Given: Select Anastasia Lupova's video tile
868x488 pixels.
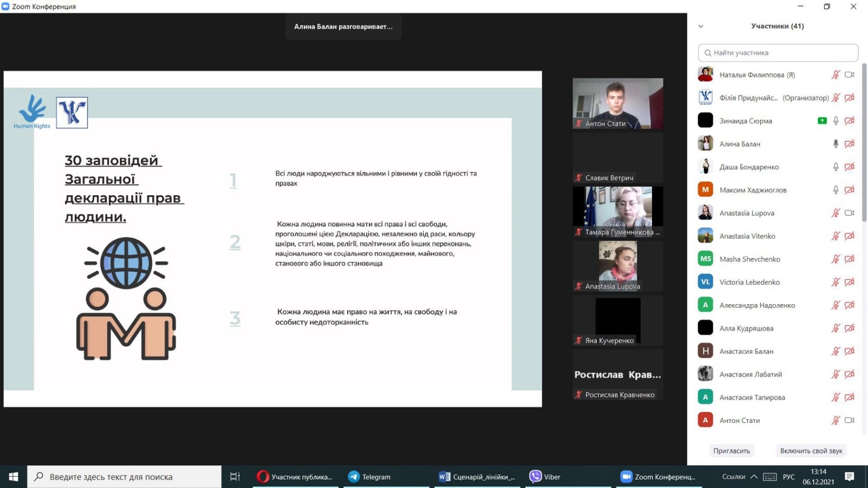Looking at the screenshot, I should [618, 266].
